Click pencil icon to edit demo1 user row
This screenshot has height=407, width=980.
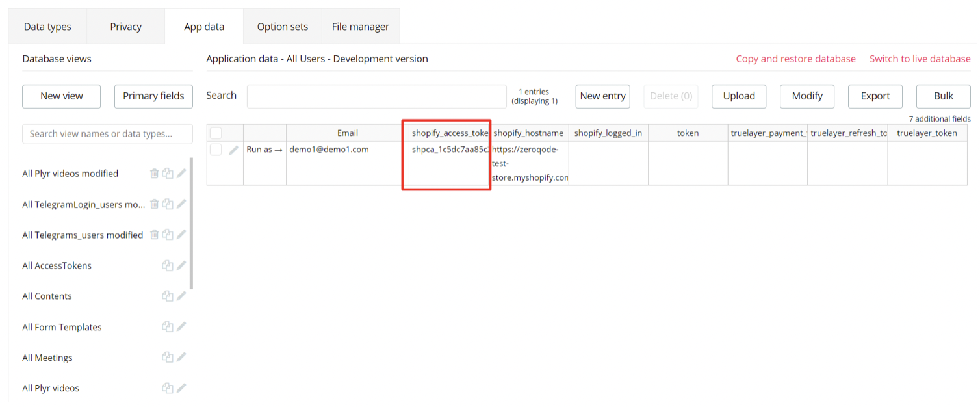click(233, 150)
